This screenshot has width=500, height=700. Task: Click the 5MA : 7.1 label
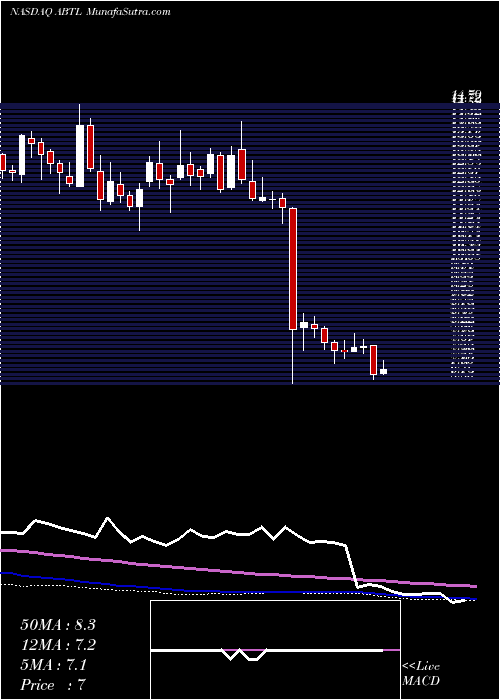click(x=54, y=665)
